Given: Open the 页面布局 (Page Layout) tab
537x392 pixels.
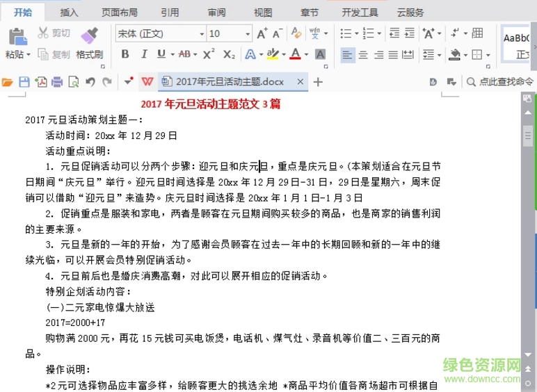Looking at the screenshot, I should tap(119, 13).
